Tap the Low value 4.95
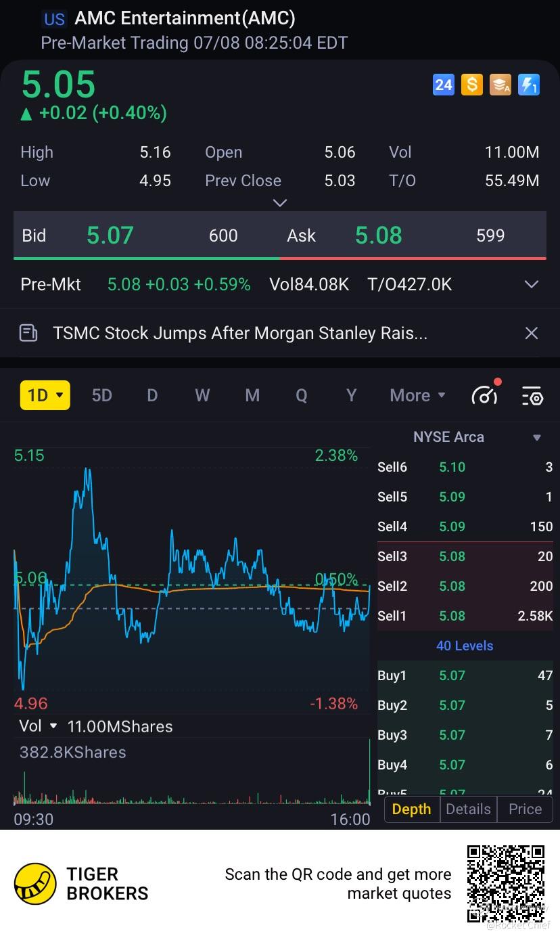This screenshot has width=560, height=938. click(x=156, y=181)
